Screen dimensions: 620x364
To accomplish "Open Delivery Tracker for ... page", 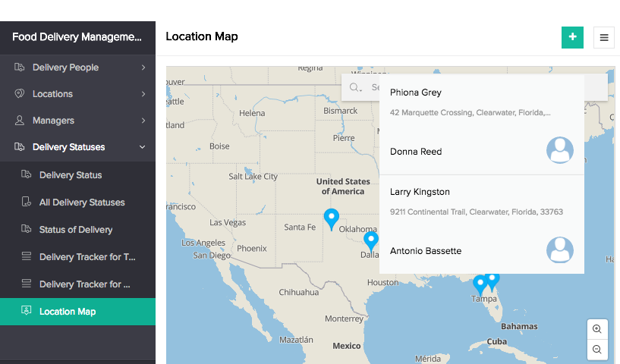I will coord(77,284).
